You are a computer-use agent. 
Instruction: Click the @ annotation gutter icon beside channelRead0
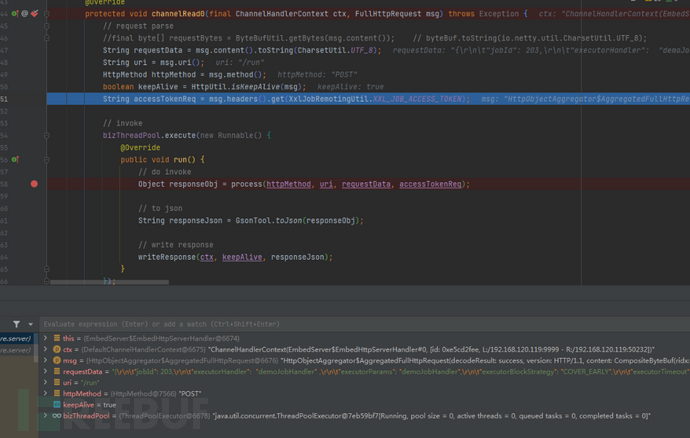[25, 14]
